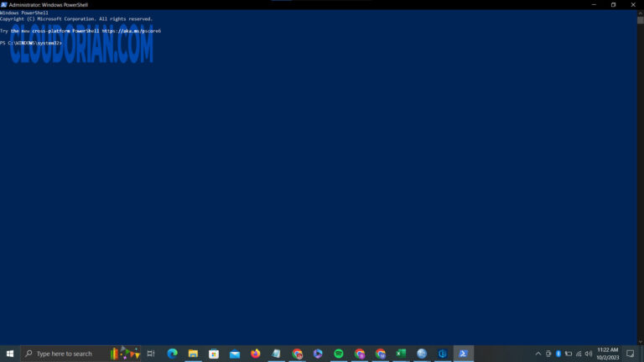This screenshot has width=644, height=362.
Task: Open the Windows Start menu
Action: pos(10,354)
